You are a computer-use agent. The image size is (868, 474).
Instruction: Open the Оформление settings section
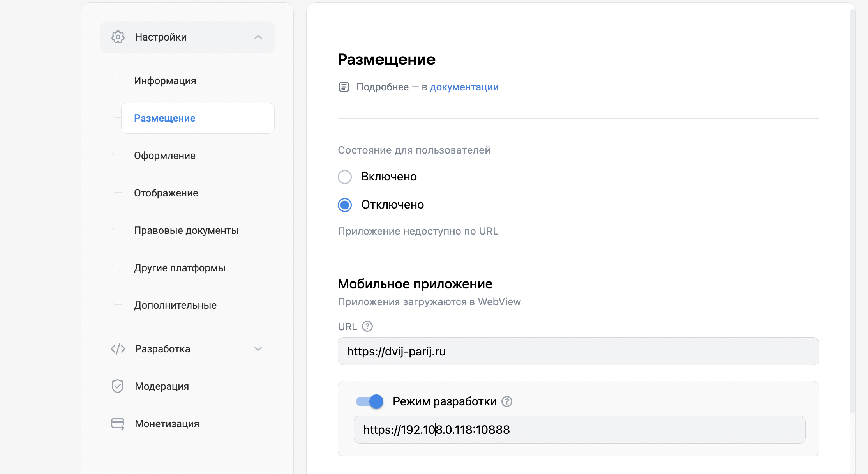coord(164,155)
